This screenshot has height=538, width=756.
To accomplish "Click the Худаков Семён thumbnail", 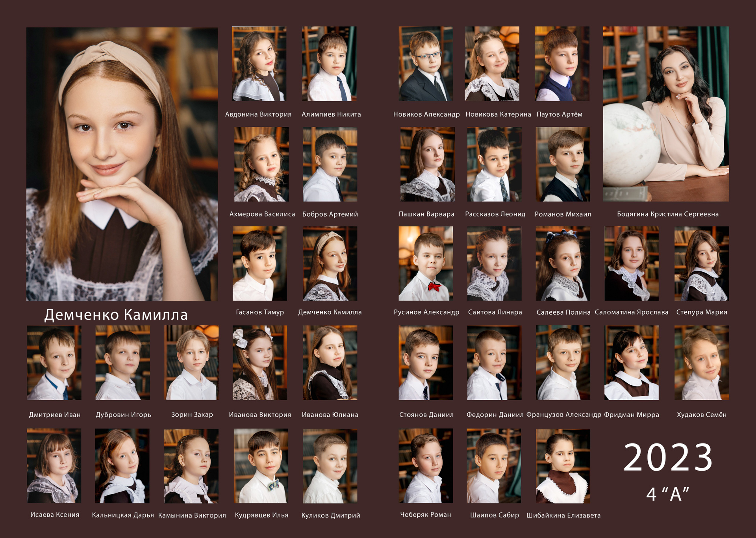I will (x=701, y=363).
